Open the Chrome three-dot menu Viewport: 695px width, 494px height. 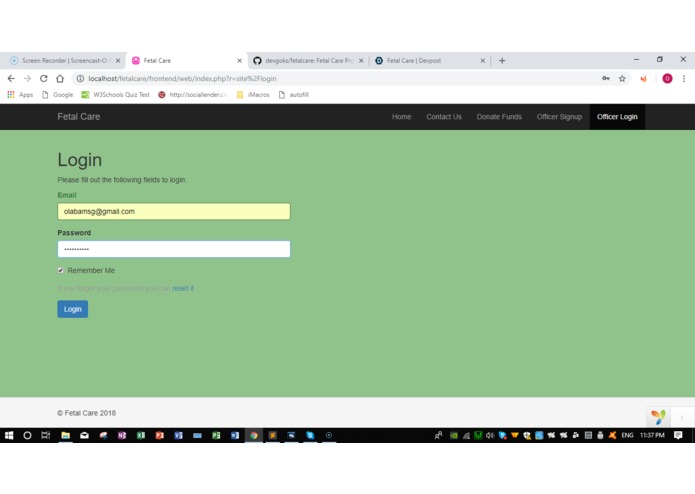point(684,78)
